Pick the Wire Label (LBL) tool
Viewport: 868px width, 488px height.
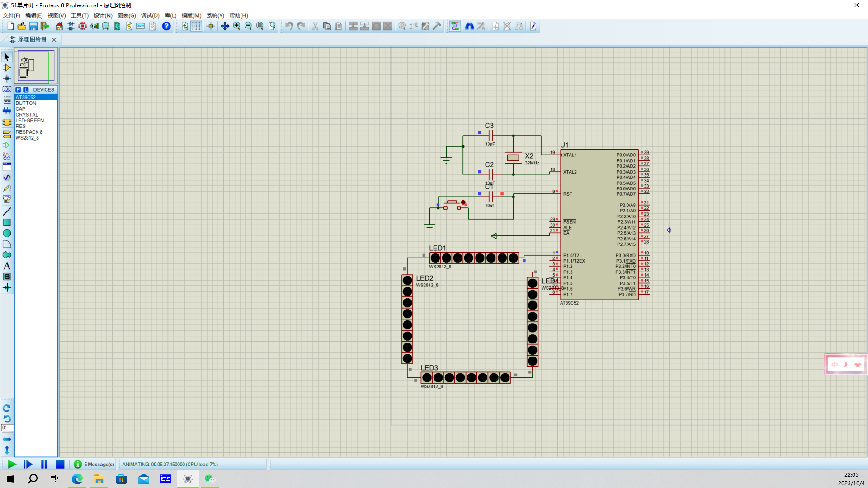(x=7, y=89)
